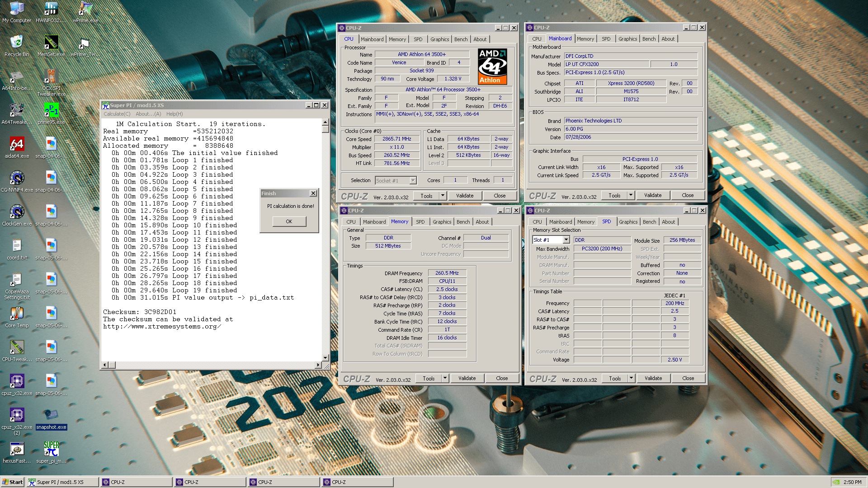Click the system tray NVIDIA icon
The image size is (868, 488).
tap(836, 482)
